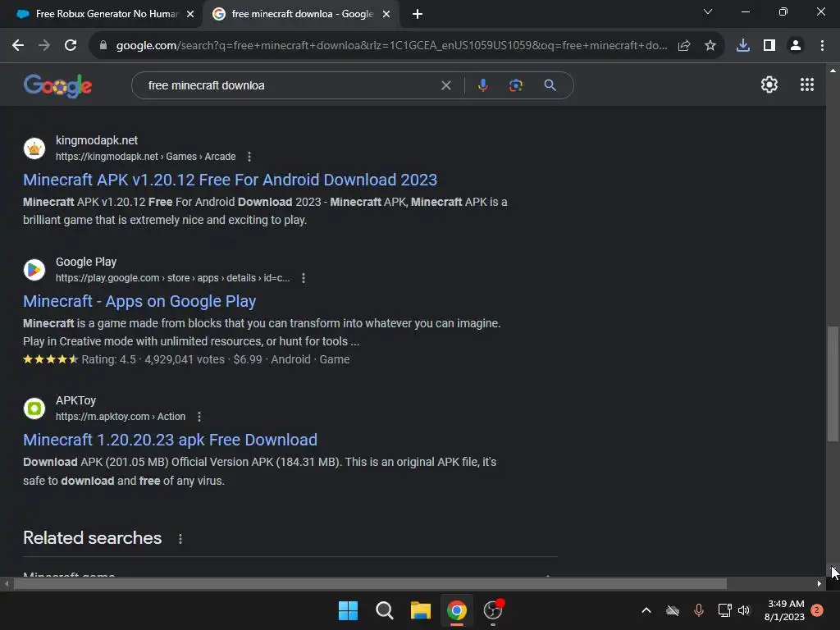
Task: Open the Windows Start menu
Action: (348, 610)
